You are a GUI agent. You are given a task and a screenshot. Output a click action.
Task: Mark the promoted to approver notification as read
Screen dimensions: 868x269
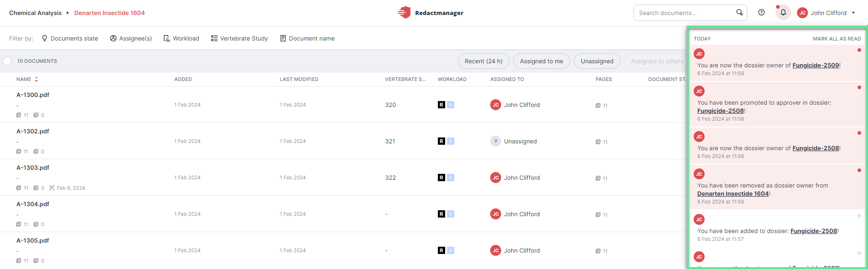(859, 87)
